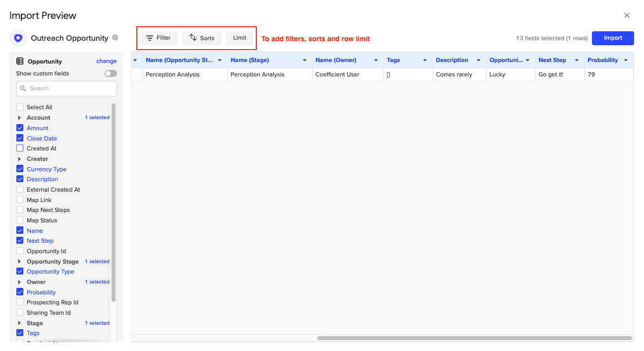Viewport: 644px width, 351px height.
Task: Select the Comes rarely cell
Action: (459, 74)
